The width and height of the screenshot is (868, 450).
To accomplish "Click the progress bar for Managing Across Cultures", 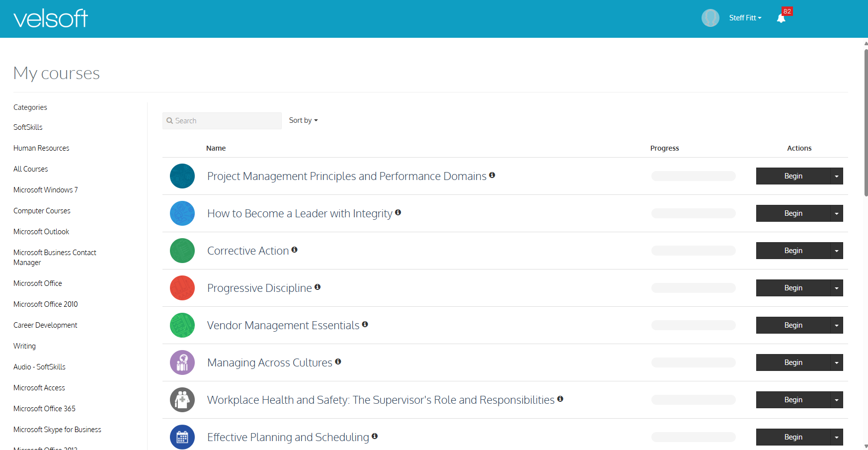I will [693, 362].
